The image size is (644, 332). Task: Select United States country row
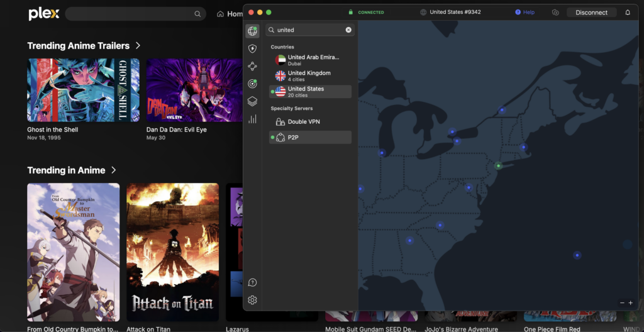[x=310, y=92]
